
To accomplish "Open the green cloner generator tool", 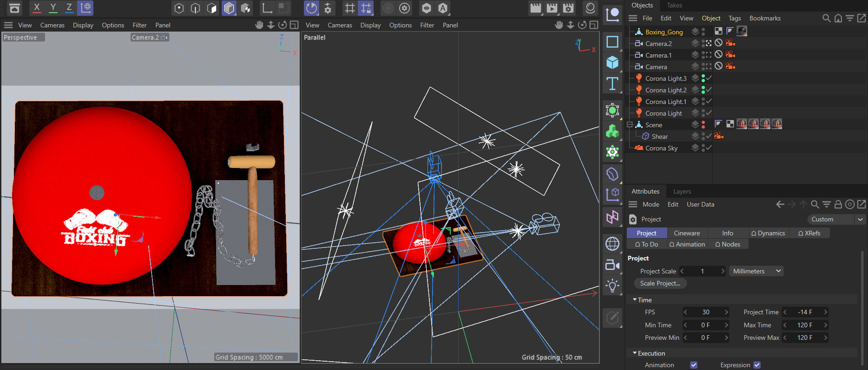I will coord(612,131).
